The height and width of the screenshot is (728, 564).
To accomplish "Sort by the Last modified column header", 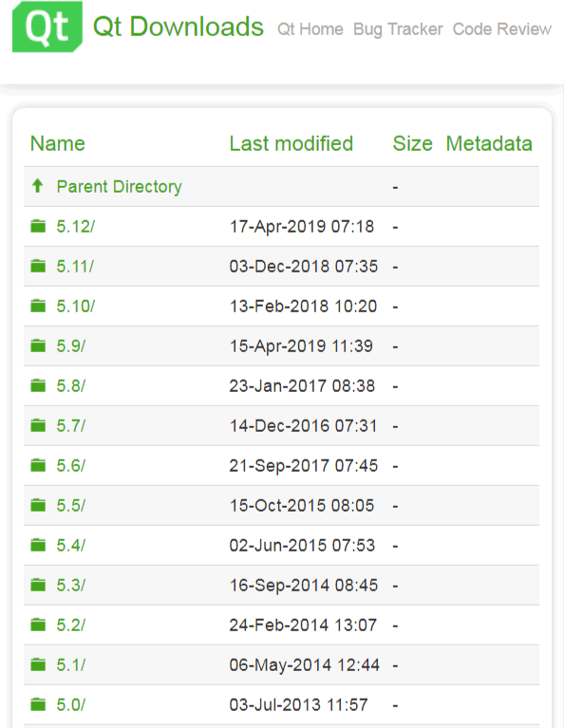I will point(291,143).
